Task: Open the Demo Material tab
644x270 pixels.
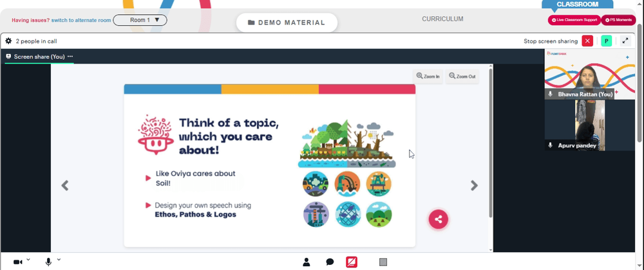Action: point(287,22)
